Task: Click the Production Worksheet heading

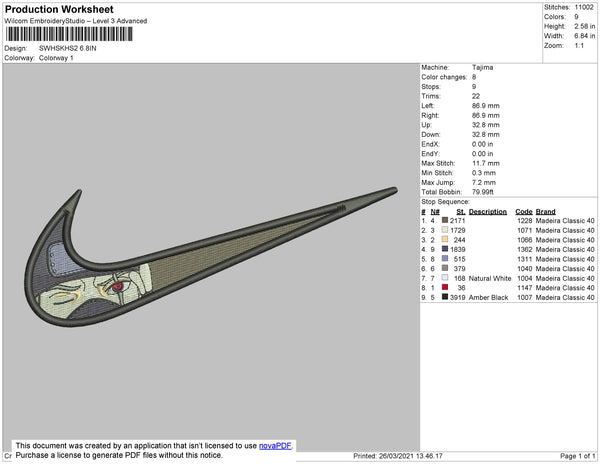Action: (59, 10)
